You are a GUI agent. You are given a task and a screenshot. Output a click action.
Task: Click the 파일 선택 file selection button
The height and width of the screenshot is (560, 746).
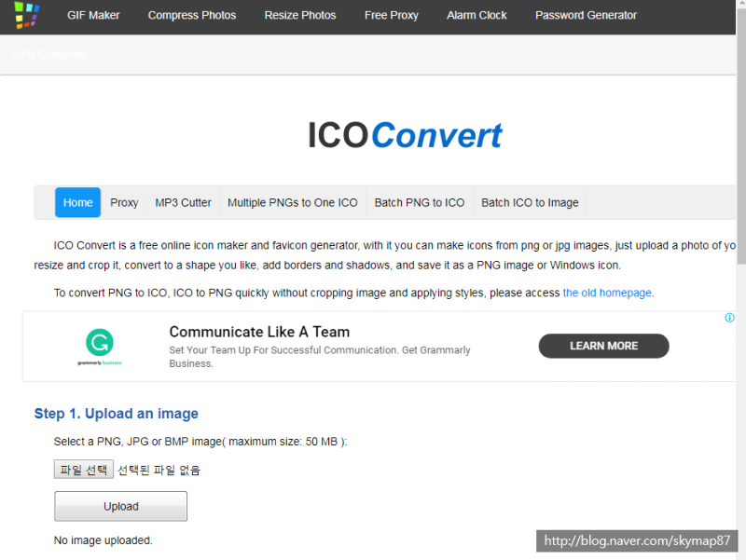83,469
